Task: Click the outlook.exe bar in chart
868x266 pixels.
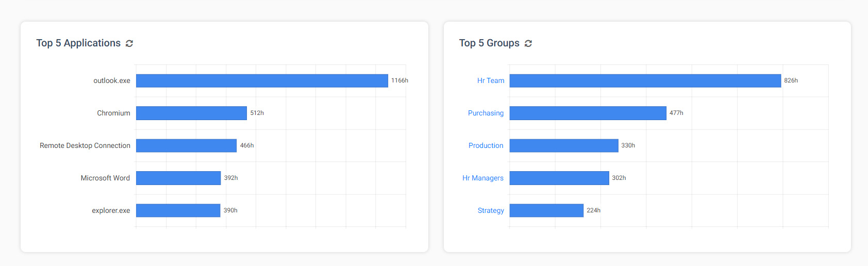Action: 262,80
